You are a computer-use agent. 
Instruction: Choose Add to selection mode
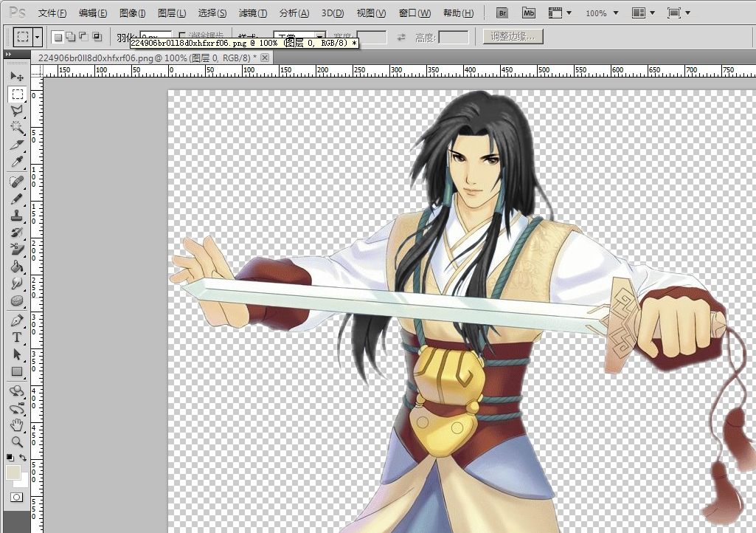coord(70,37)
